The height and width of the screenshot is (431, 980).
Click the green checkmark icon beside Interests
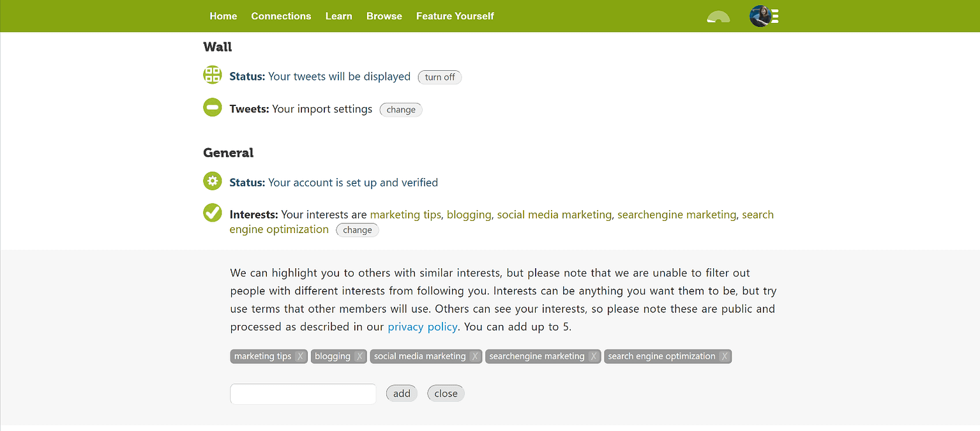pyautogui.click(x=212, y=213)
